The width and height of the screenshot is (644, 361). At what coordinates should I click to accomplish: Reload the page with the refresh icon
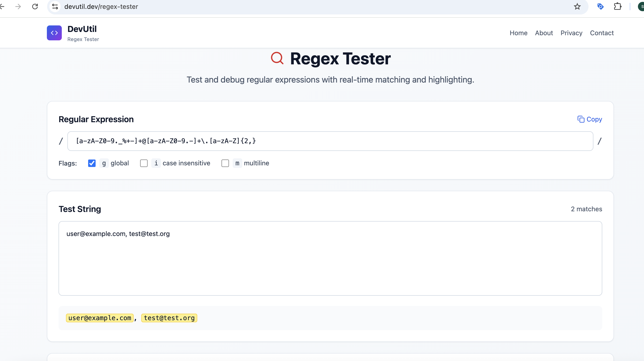(x=35, y=7)
